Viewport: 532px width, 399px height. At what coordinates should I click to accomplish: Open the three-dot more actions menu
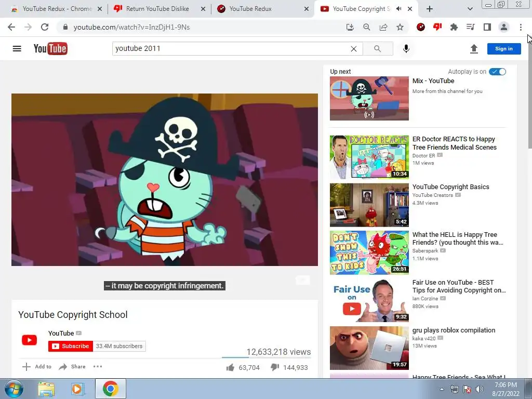point(98,366)
